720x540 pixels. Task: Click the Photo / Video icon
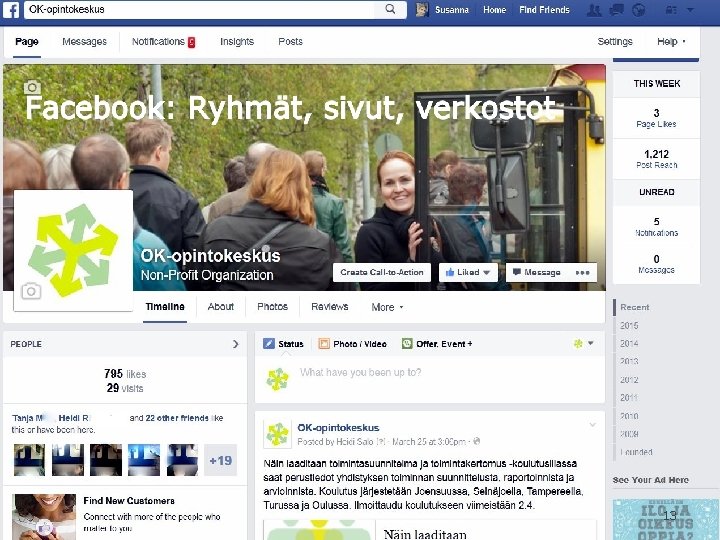click(324, 343)
